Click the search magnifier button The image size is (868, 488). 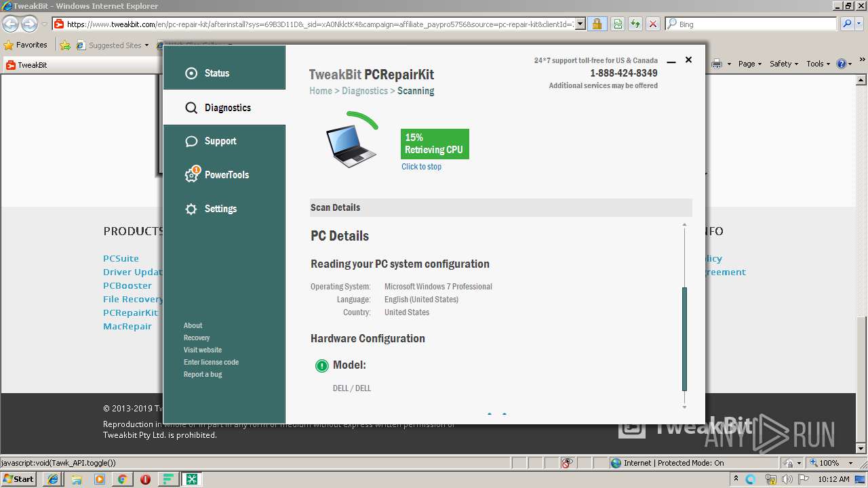[847, 24]
